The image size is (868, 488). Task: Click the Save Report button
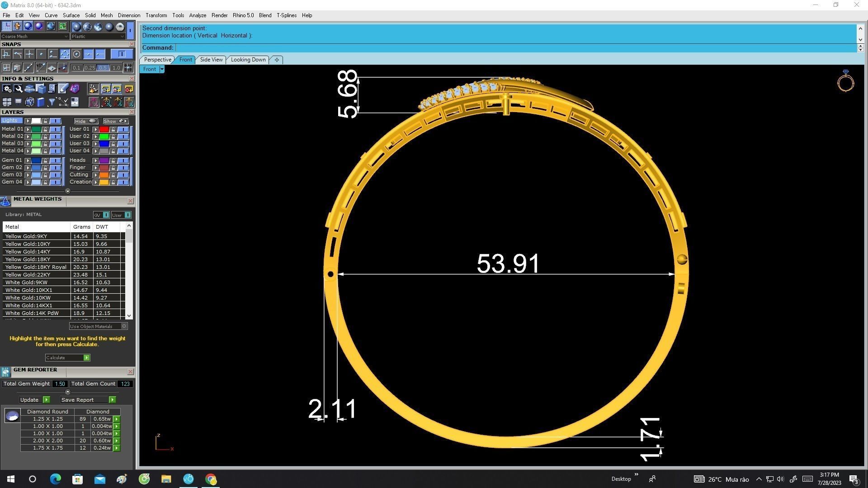(88, 400)
